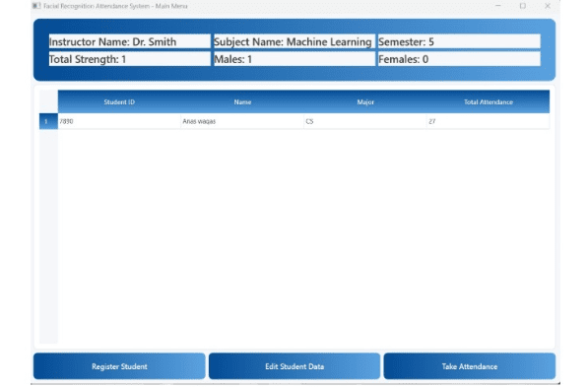Select student ID cell 7890
This screenshot has height=387, width=588.
click(119, 121)
